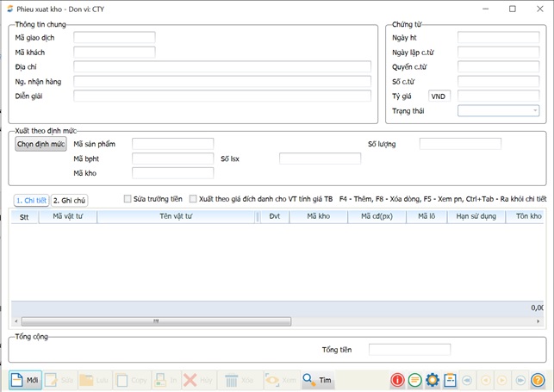The height and width of the screenshot is (392, 554).
Task: Open the help question mark icon
Action: pos(538,380)
